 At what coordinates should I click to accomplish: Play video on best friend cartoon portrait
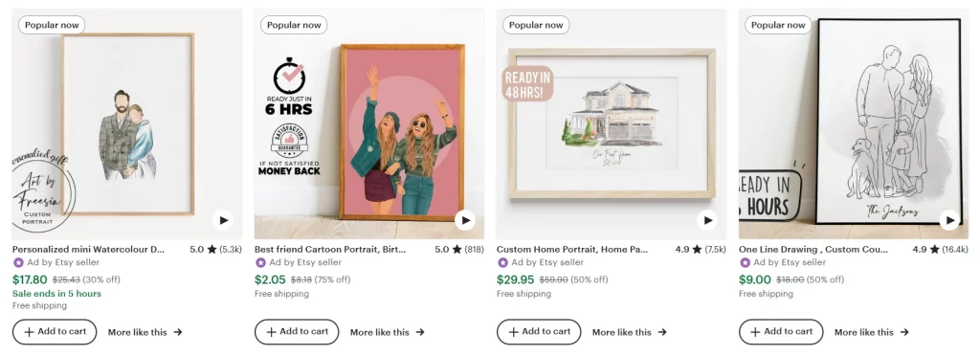(464, 220)
